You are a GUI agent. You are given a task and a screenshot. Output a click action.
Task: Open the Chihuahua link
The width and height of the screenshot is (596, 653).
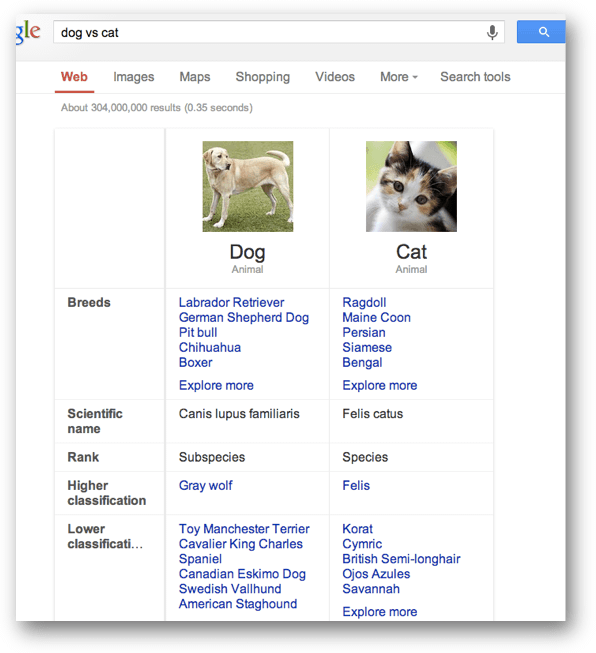pos(210,347)
